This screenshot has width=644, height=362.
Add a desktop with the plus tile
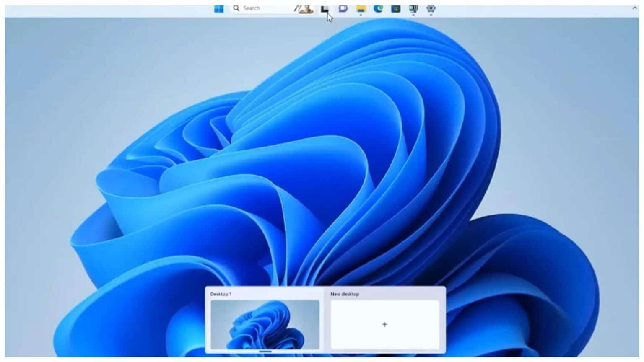tap(385, 324)
